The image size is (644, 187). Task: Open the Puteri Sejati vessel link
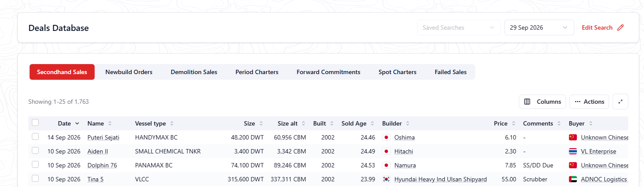tap(103, 137)
